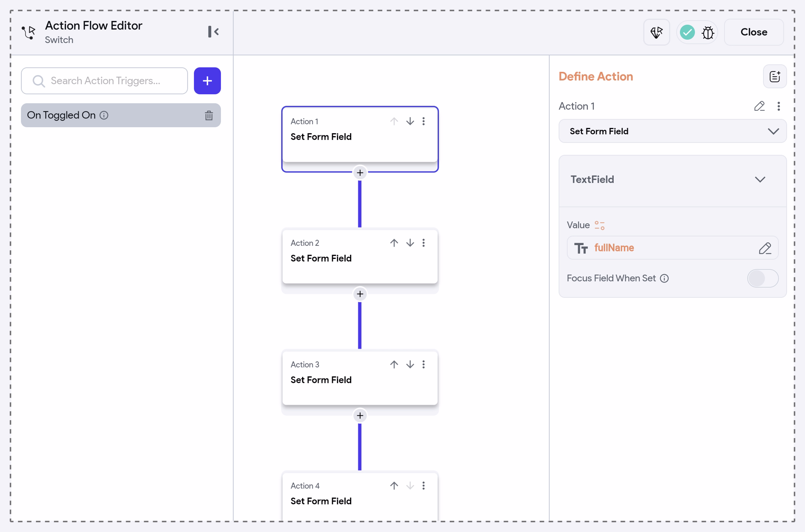Edit the fullName value with pencil

point(765,248)
